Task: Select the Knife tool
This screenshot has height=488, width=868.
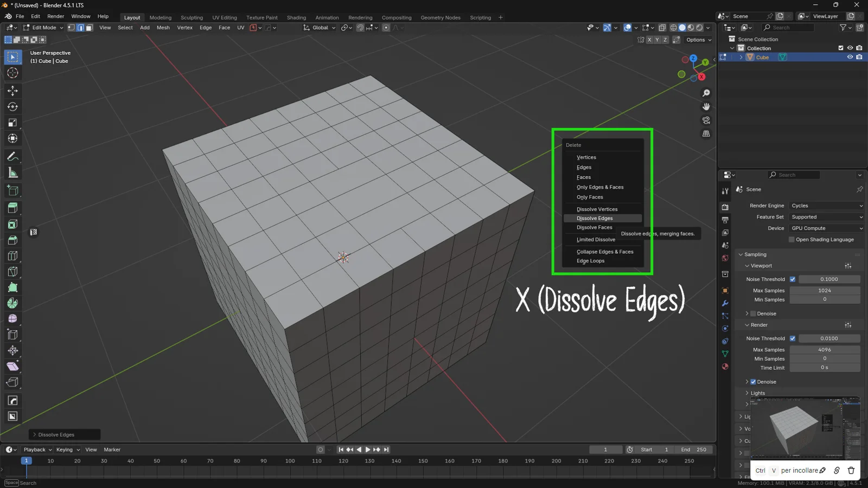Action: 12,272
